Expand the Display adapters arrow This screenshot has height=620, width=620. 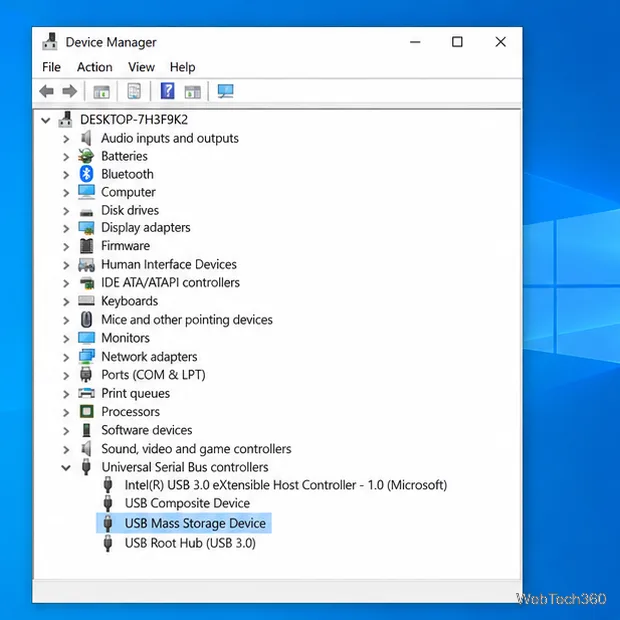click(x=66, y=229)
